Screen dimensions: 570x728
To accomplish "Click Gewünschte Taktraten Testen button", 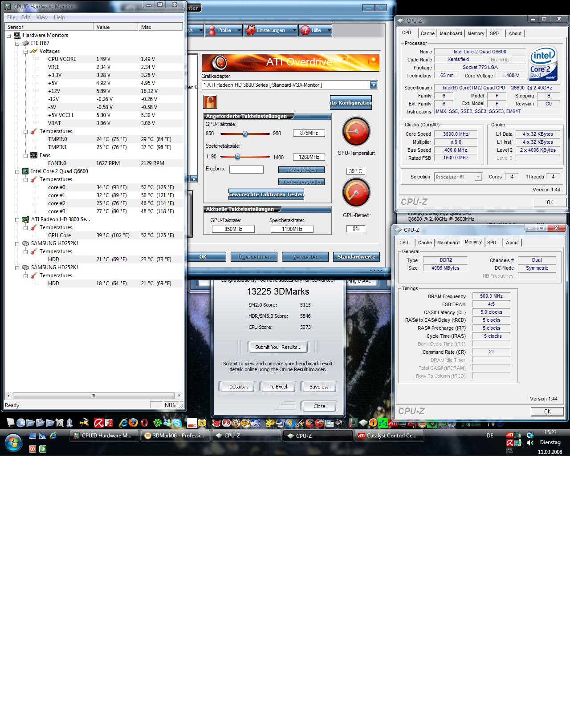I will [266, 194].
